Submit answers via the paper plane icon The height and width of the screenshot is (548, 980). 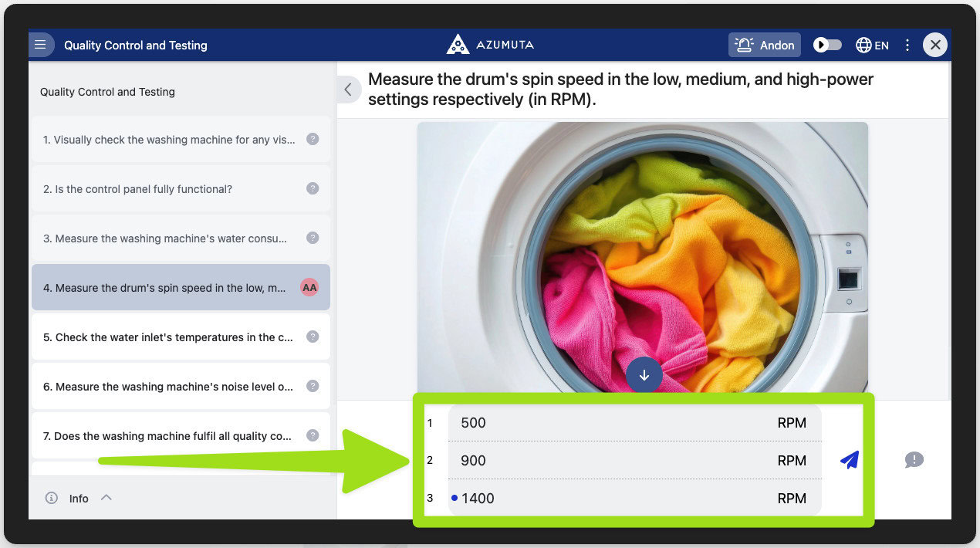(x=848, y=460)
